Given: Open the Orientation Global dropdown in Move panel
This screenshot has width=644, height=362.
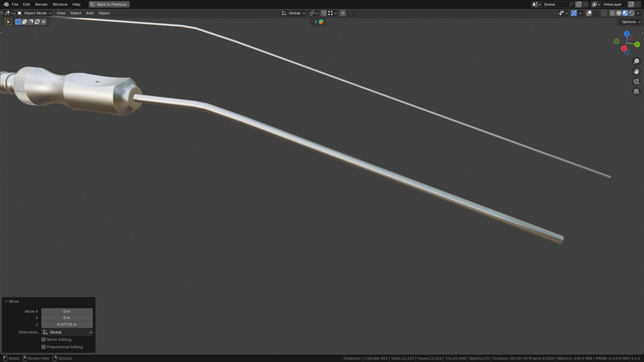Looking at the screenshot, I should point(67,332).
